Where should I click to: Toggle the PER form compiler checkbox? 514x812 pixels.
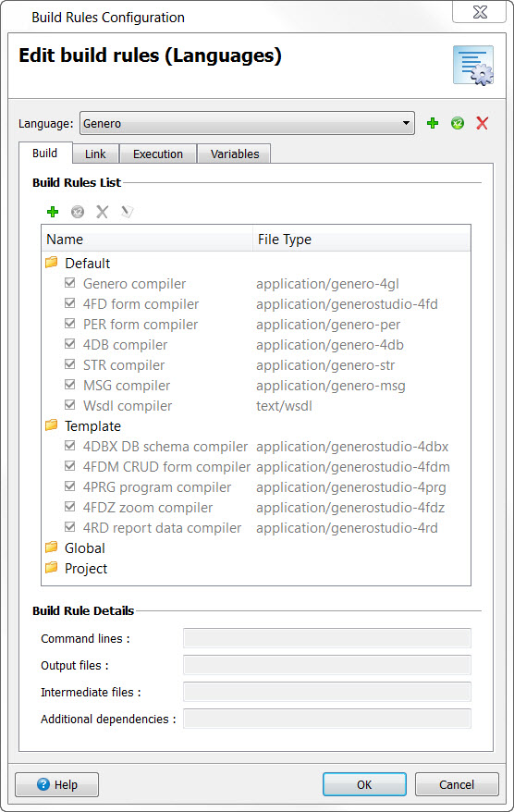click(x=70, y=324)
